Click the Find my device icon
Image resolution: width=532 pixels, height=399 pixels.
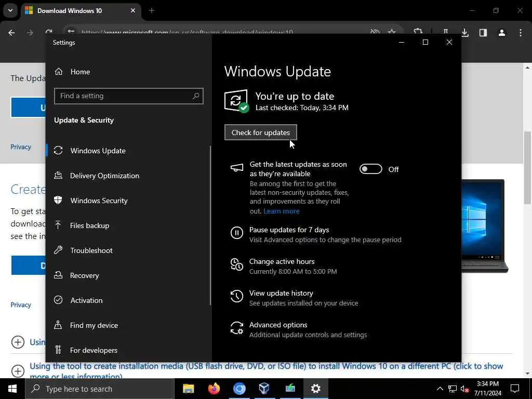tap(58, 325)
